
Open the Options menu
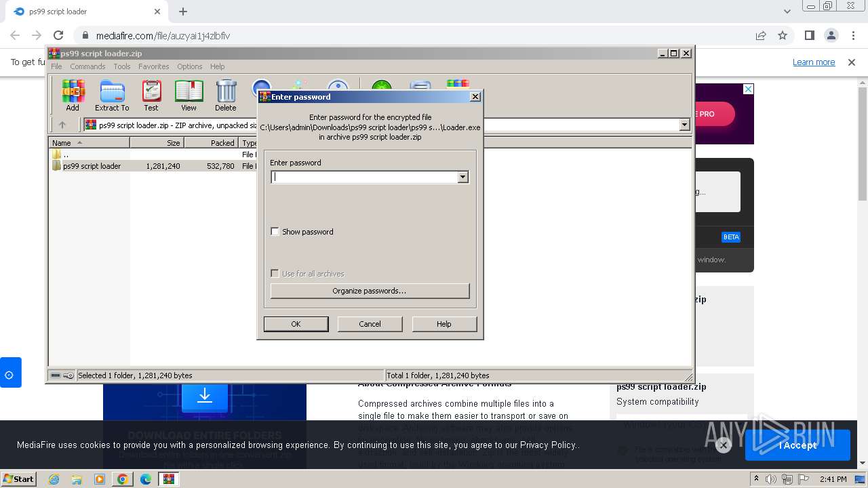(x=190, y=66)
